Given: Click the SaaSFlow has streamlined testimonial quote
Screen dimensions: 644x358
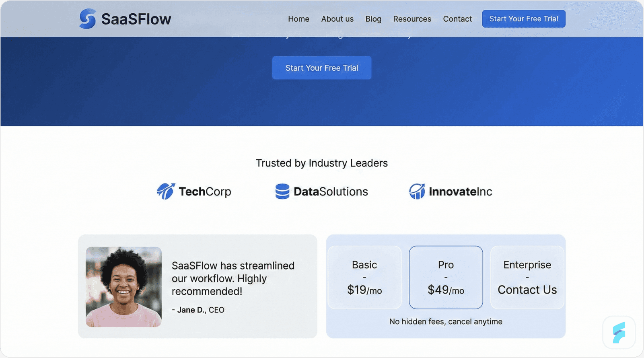Looking at the screenshot, I should pos(233,278).
